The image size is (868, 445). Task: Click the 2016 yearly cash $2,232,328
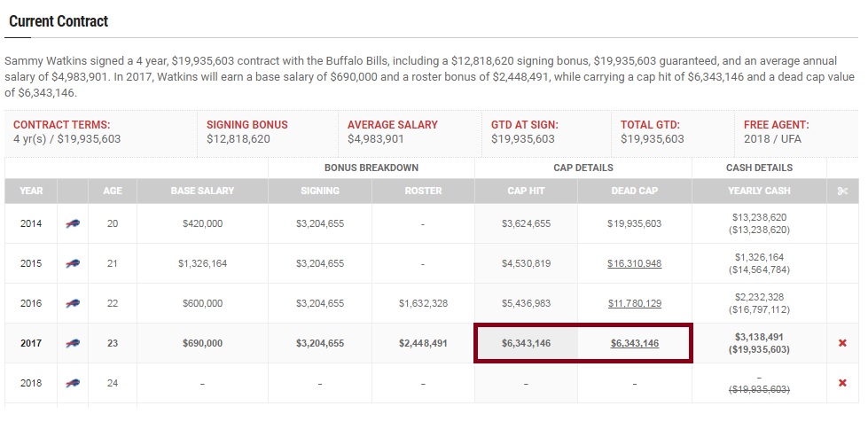[x=759, y=297]
